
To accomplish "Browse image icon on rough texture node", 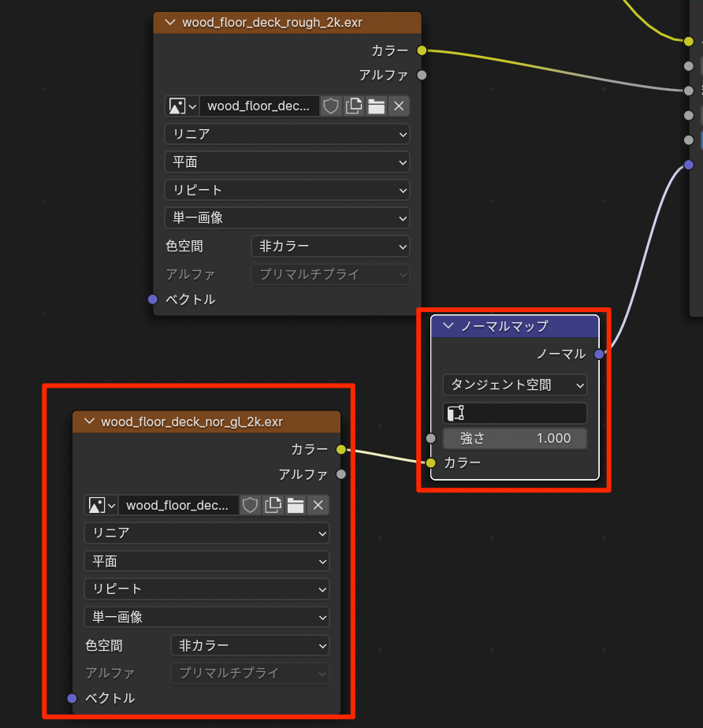I will pyautogui.click(x=182, y=106).
